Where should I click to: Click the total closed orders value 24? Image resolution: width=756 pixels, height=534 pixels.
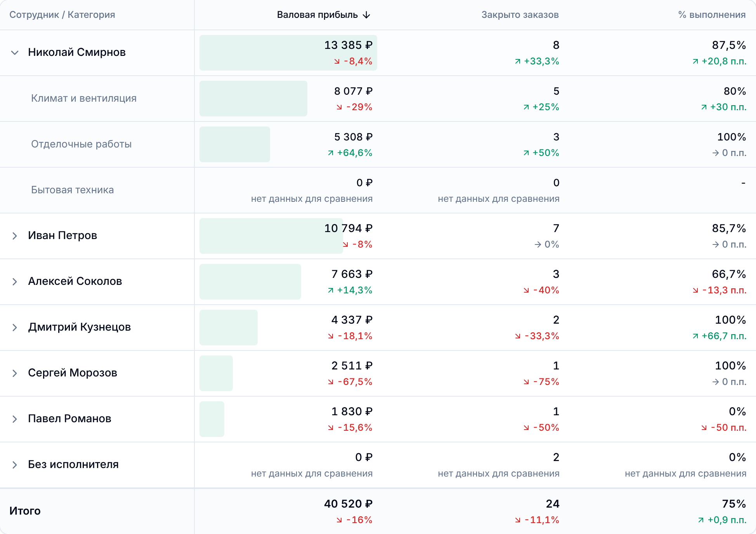coord(553,504)
